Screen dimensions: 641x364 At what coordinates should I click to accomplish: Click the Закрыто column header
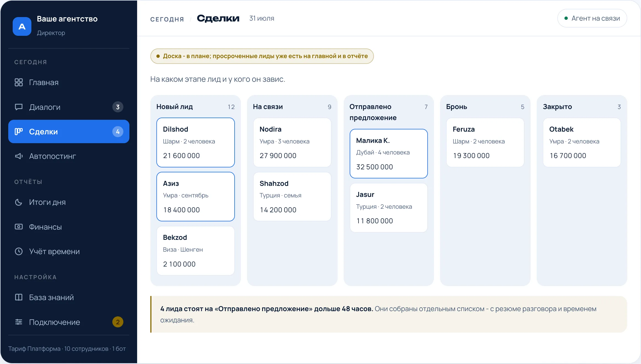pyautogui.click(x=557, y=107)
